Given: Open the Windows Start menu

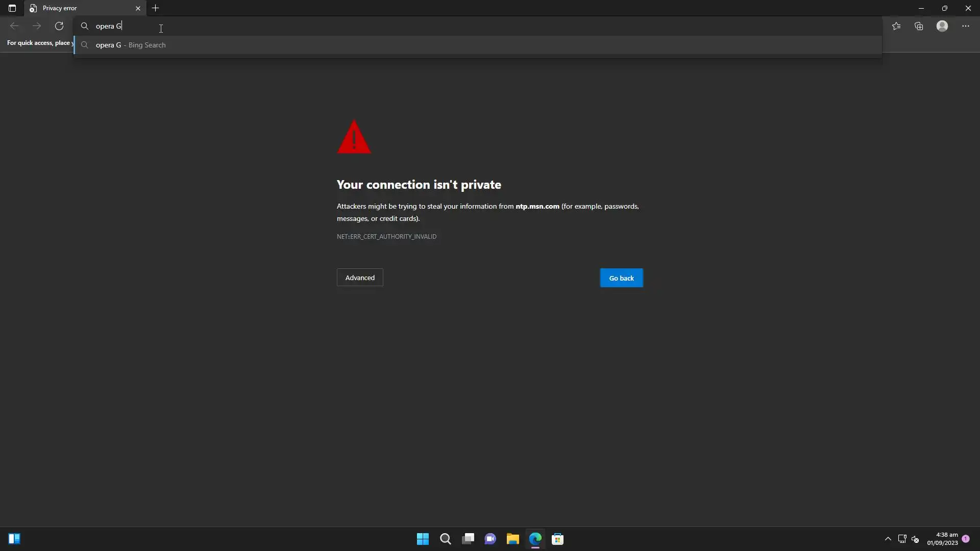Looking at the screenshot, I should click(423, 539).
